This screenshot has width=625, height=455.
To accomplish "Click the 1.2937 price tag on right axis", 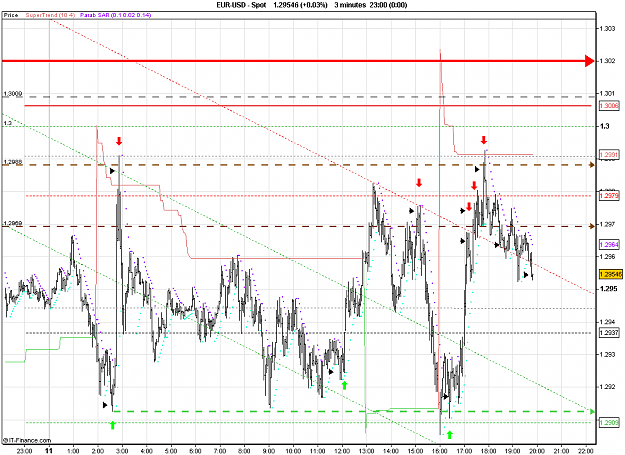I will click(609, 333).
